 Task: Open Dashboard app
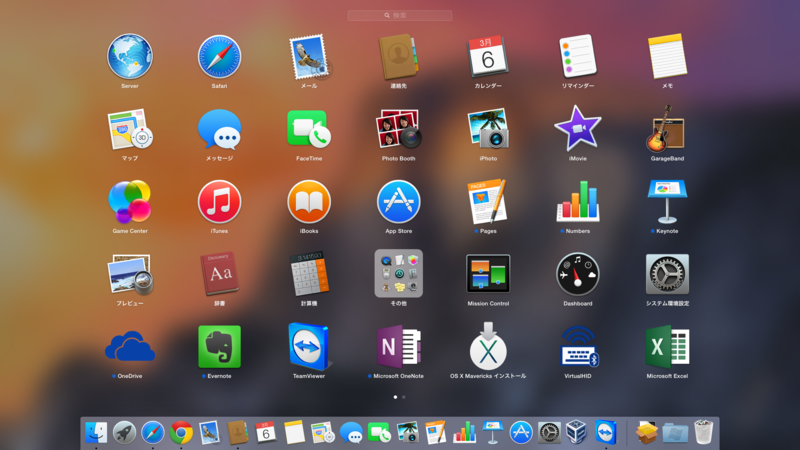(x=578, y=274)
